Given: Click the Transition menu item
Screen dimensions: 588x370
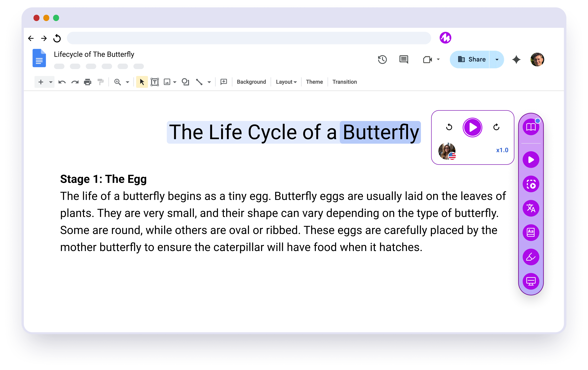Looking at the screenshot, I should (344, 82).
